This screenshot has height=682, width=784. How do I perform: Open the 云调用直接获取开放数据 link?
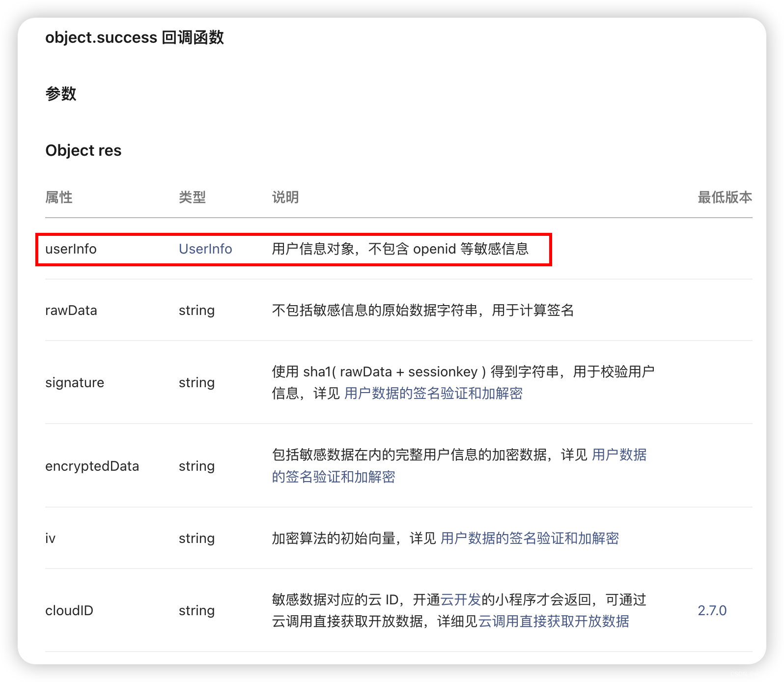click(x=554, y=622)
